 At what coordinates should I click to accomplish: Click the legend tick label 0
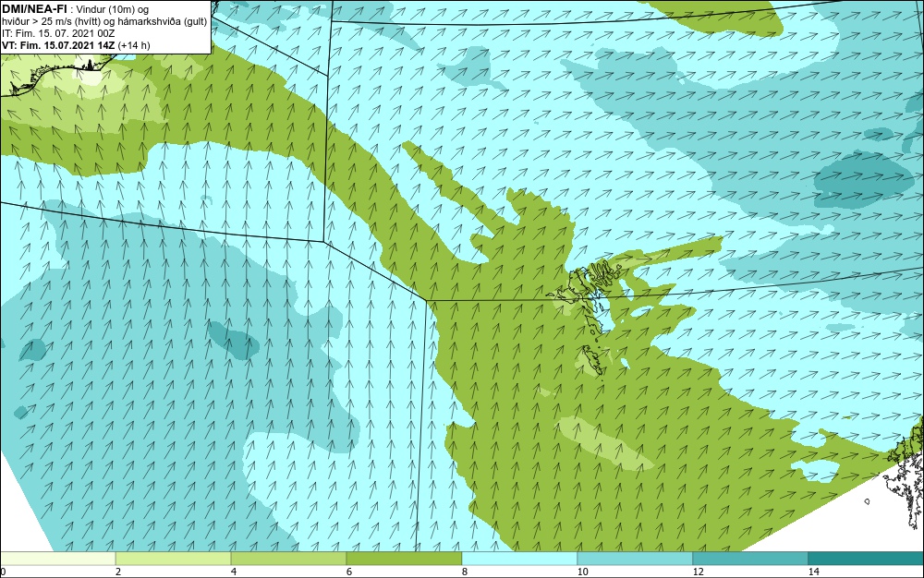tap(3, 572)
